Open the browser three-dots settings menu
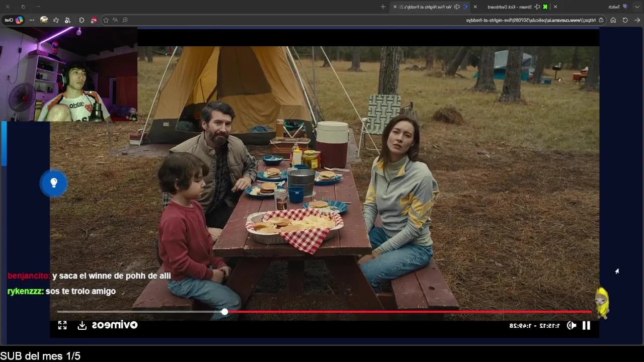 tap(32, 20)
